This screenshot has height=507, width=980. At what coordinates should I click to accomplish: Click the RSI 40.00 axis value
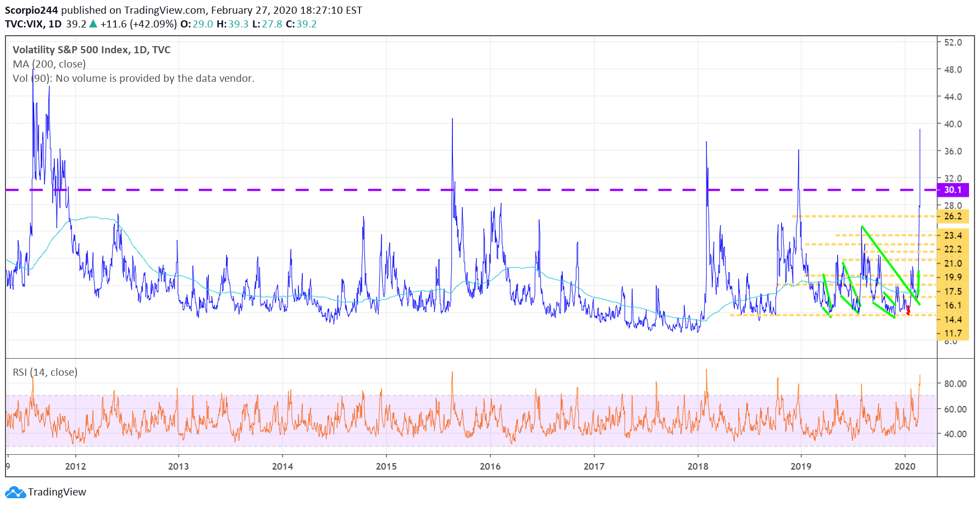(955, 434)
